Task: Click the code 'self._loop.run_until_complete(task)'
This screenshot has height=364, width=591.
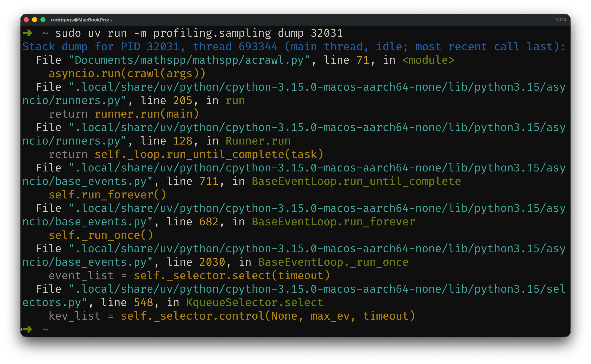Action: click(x=209, y=155)
